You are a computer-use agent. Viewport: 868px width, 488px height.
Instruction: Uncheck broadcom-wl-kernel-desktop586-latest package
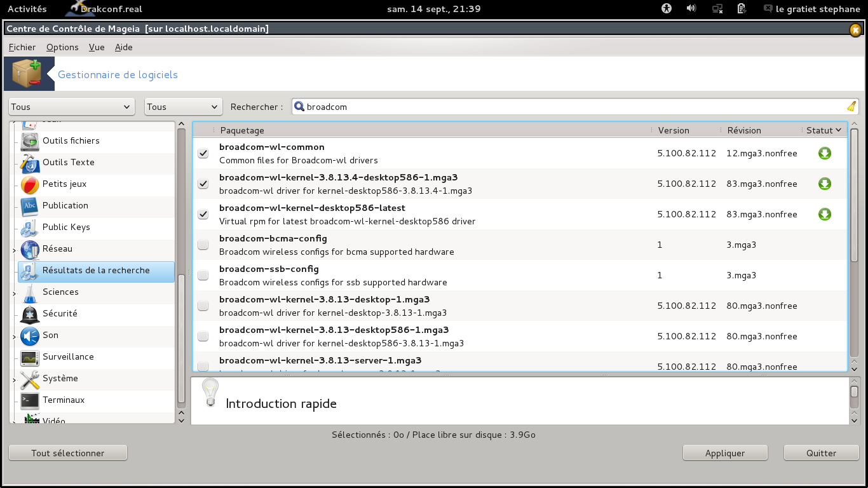click(203, 214)
